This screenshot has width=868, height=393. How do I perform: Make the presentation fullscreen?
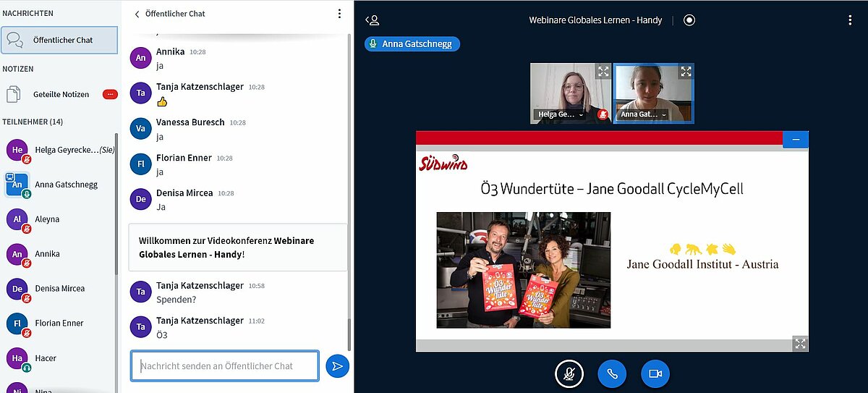800,344
